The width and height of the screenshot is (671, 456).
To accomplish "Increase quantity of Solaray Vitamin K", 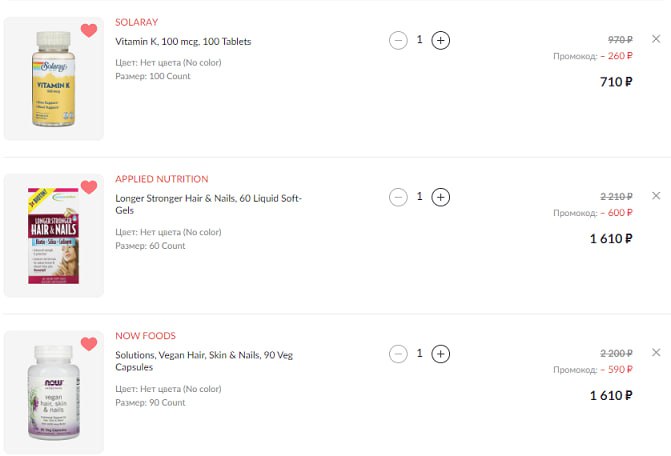I will (x=440, y=41).
